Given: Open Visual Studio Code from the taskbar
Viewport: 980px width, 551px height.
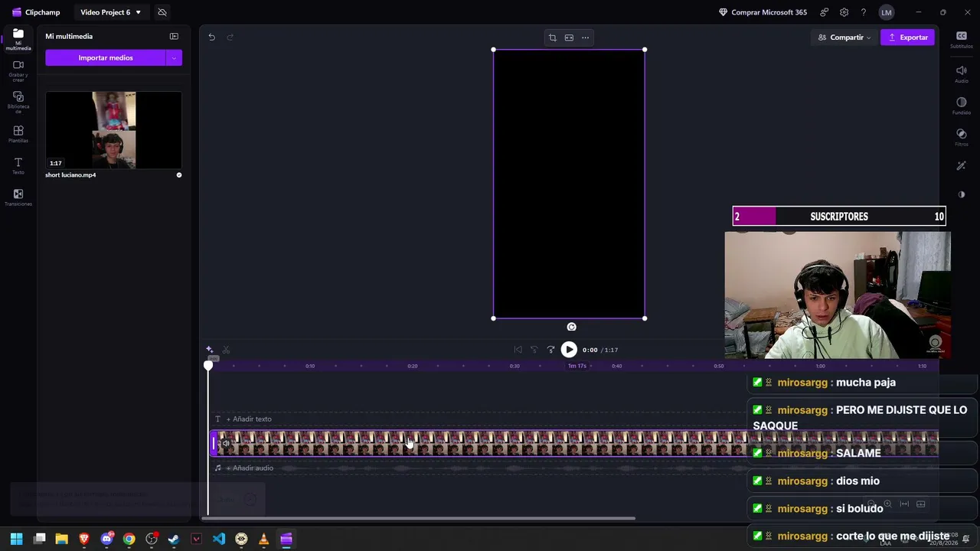Looking at the screenshot, I should click(x=219, y=539).
